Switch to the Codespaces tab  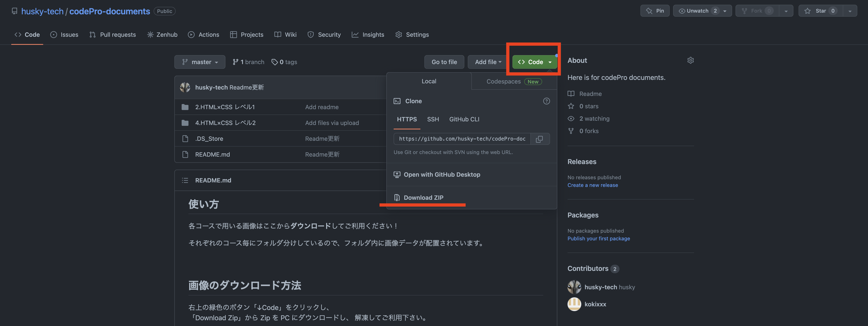(x=503, y=81)
